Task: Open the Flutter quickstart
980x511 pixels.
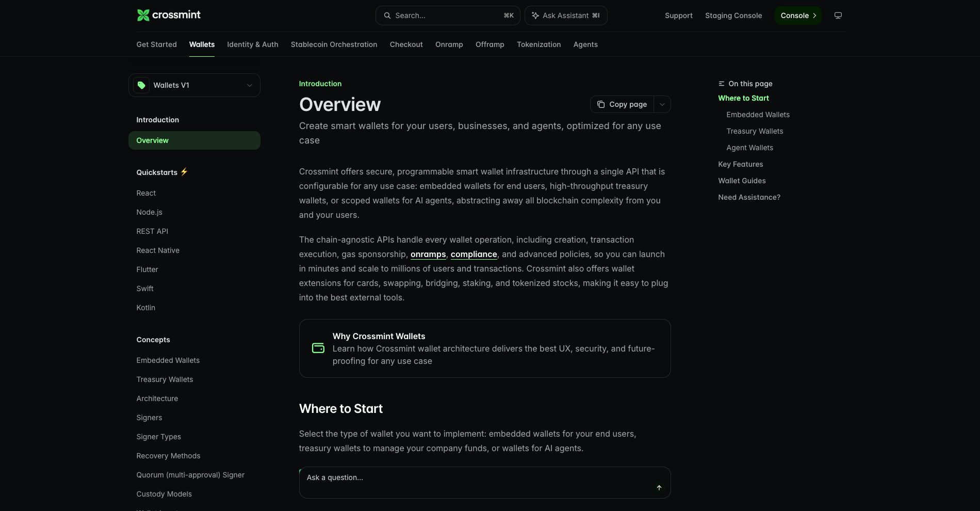Action: coord(147,269)
